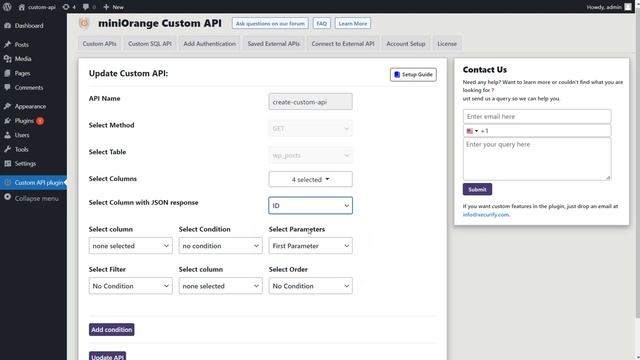The image size is (640, 360).
Task: Open the Select Method GET dropdown
Action: coord(310,129)
